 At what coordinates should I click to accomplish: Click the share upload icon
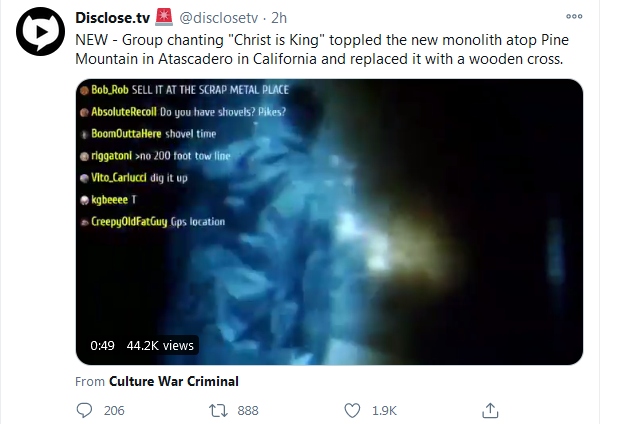490,410
